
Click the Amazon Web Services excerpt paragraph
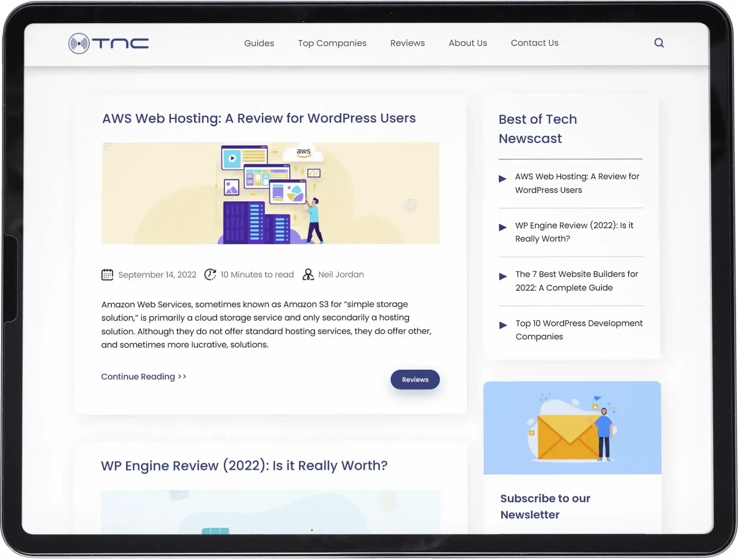click(267, 325)
